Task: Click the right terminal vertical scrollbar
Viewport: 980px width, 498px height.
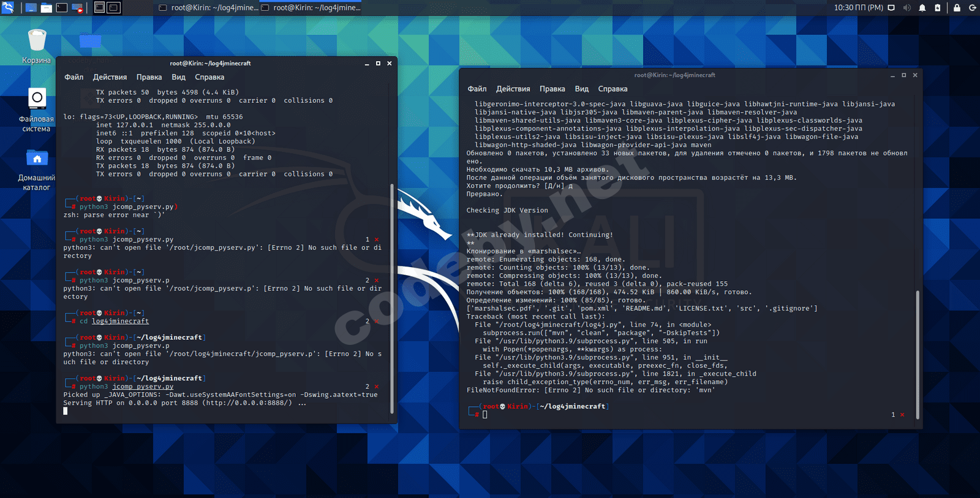Action: tap(918, 354)
